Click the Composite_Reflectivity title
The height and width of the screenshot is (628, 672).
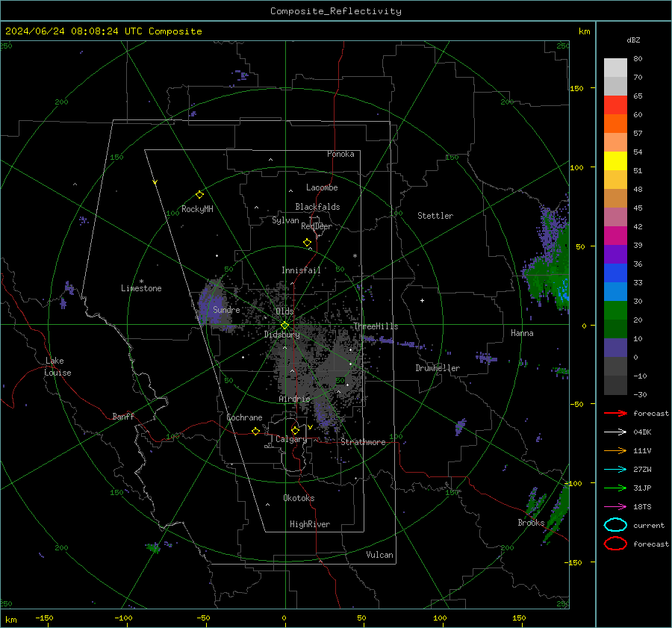pyautogui.click(x=336, y=11)
